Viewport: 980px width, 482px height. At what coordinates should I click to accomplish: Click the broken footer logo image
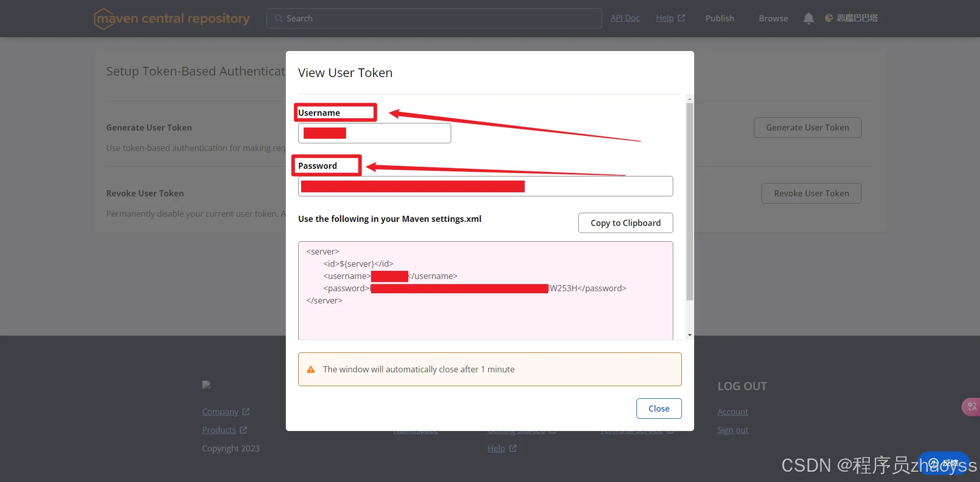pyautogui.click(x=206, y=385)
